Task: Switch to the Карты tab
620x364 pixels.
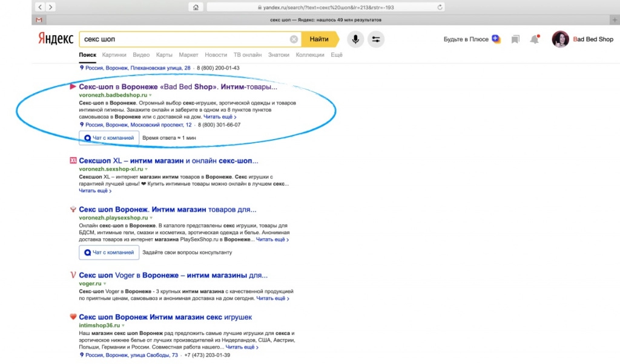Action: pos(164,55)
